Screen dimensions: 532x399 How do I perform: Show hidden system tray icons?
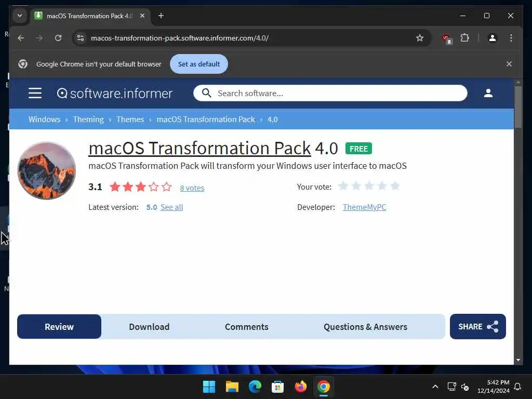[435, 387]
